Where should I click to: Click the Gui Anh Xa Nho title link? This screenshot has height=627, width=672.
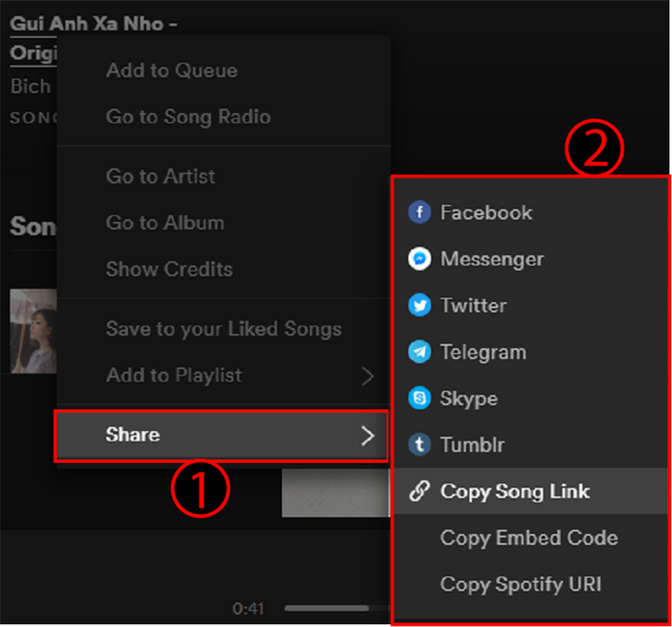pyautogui.click(x=93, y=24)
